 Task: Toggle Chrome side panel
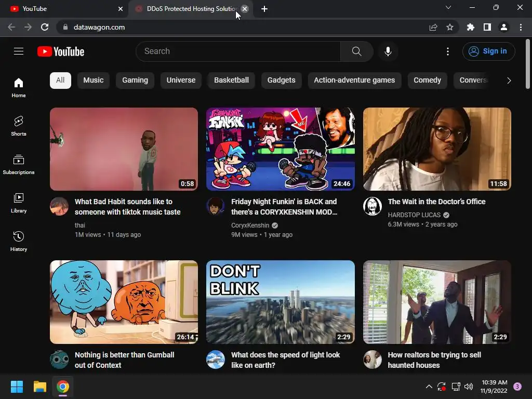(x=487, y=27)
